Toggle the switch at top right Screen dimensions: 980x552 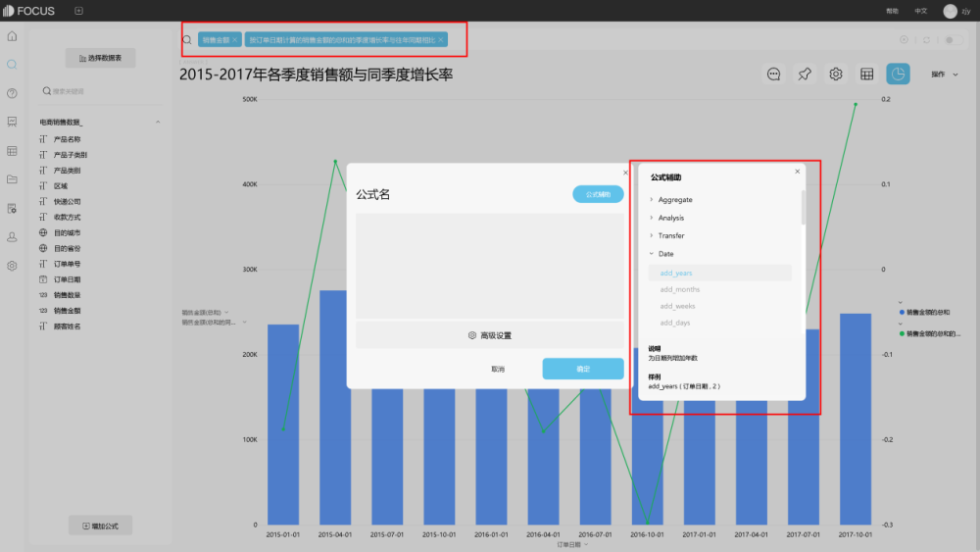[954, 40]
